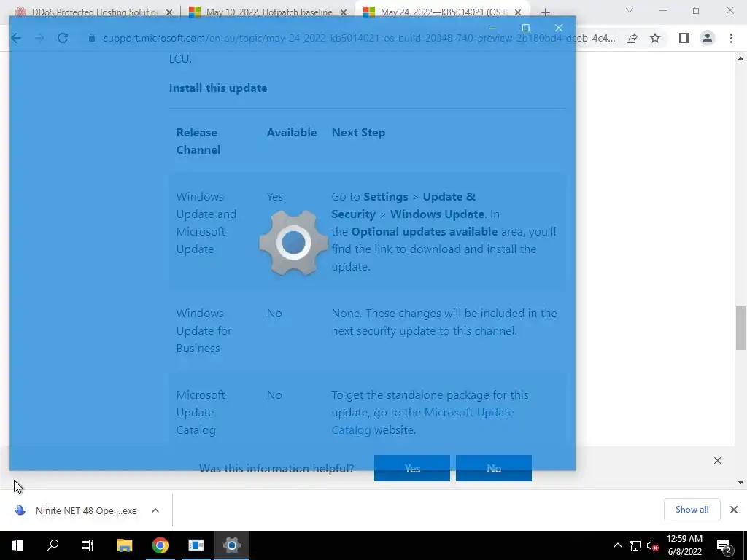Click the scrollbar down arrow

click(740, 483)
